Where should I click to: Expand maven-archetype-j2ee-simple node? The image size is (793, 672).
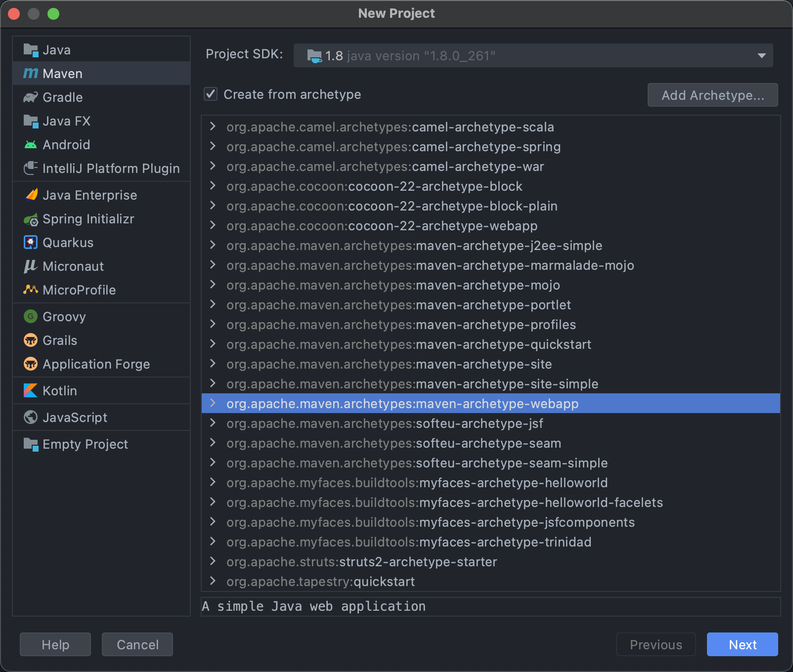coord(213,245)
